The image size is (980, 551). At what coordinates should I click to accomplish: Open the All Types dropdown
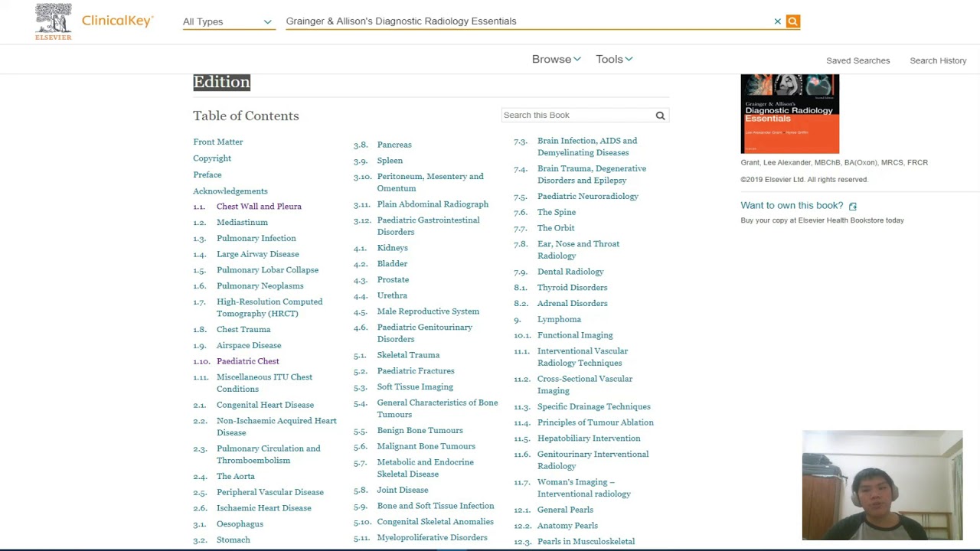coord(227,21)
